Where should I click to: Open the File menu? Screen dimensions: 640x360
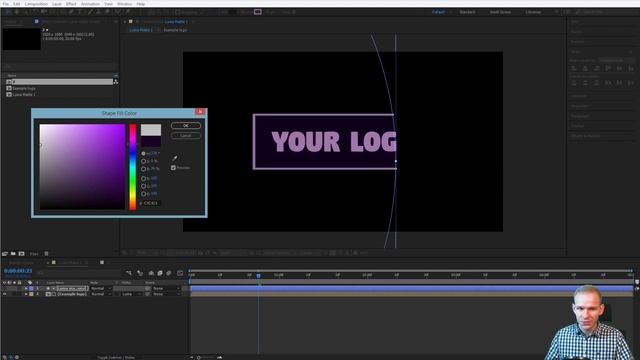[6, 4]
